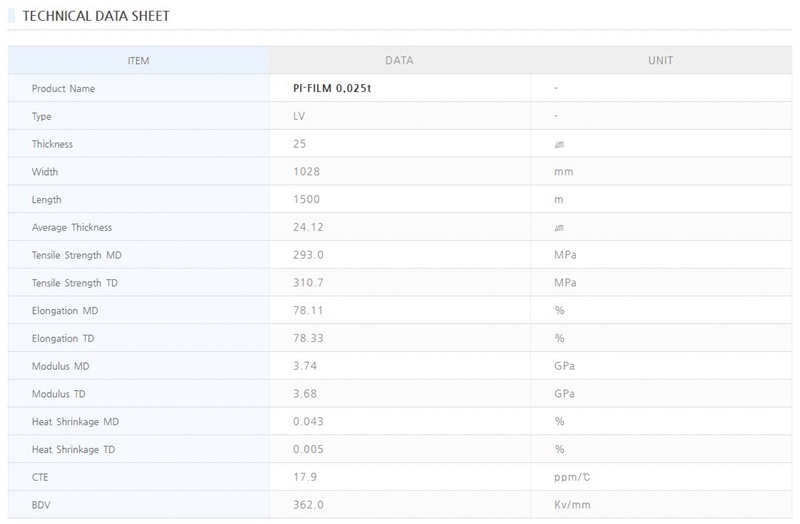800x524 pixels.
Task: Select the ITEM column header
Action: click(x=138, y=61)
